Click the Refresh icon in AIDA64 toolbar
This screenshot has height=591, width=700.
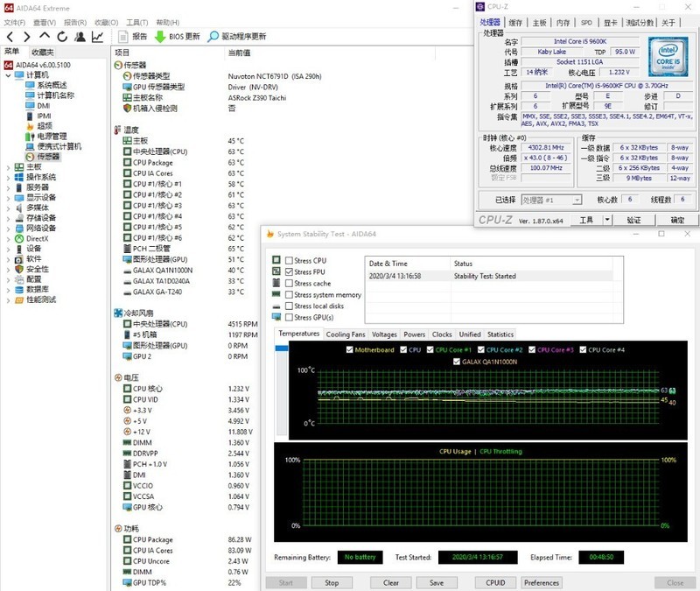(62, 37)
